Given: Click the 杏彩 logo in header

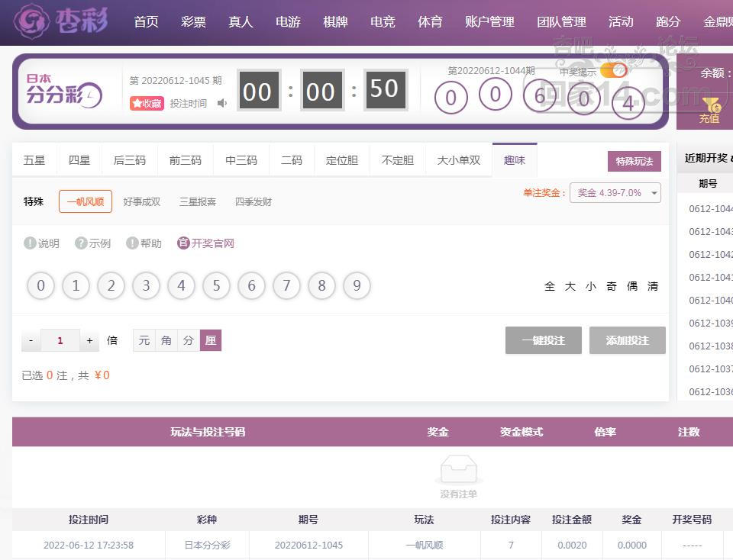Looking at the screenshot, I should tap(61, 21).
